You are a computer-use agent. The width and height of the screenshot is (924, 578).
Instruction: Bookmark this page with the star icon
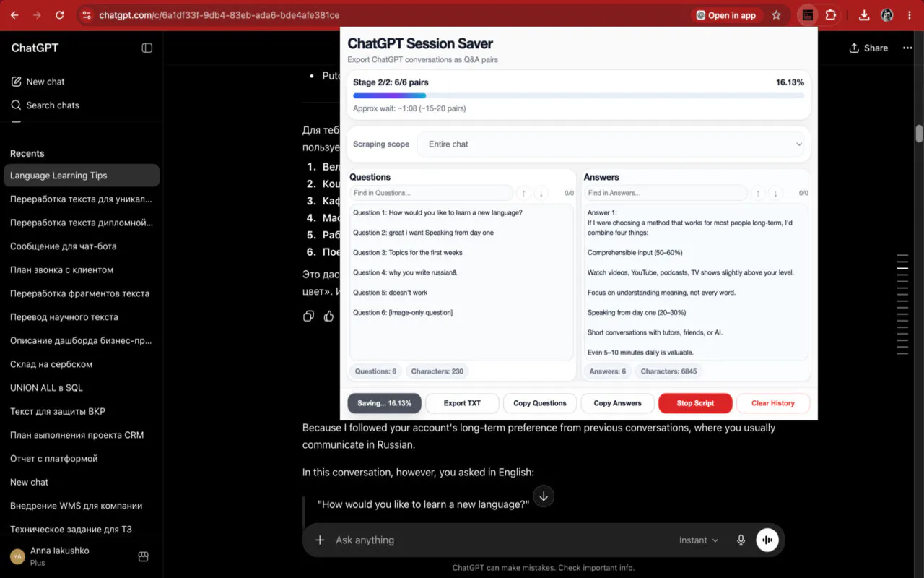[x=776, y=15]
